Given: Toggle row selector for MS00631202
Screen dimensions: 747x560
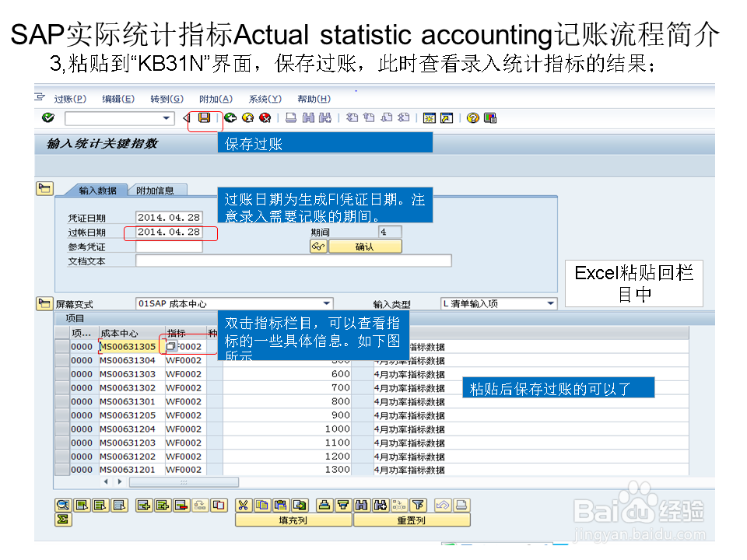Looking at the screenshot, I should pyautogui.click(x=62, y=457).
